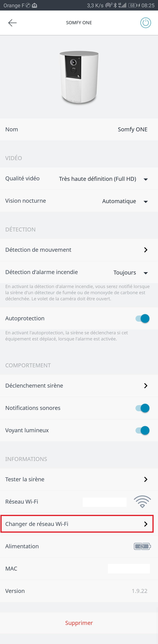The height and width of the screenshot is (644, 158).
Task: Tap the red Supprimer button
Action: pyautogui.click(x=79, y=623)
